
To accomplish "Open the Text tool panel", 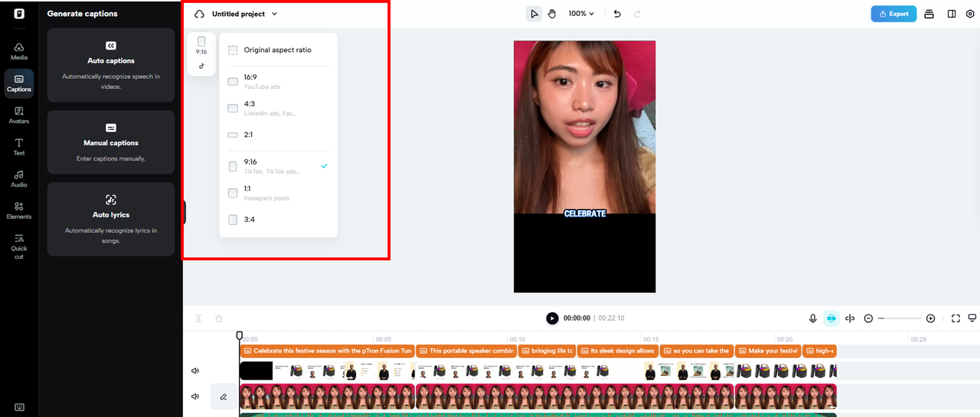I will pyautogui.click(x=19, y=147).
